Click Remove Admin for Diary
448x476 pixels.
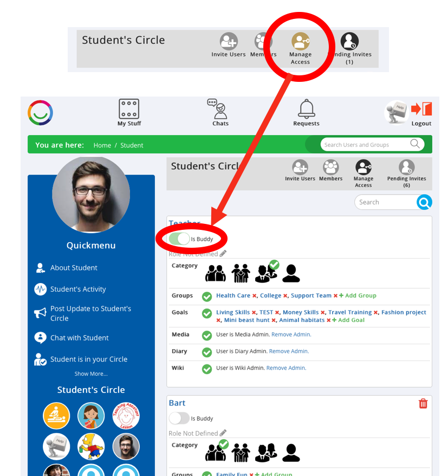point(289,351)
